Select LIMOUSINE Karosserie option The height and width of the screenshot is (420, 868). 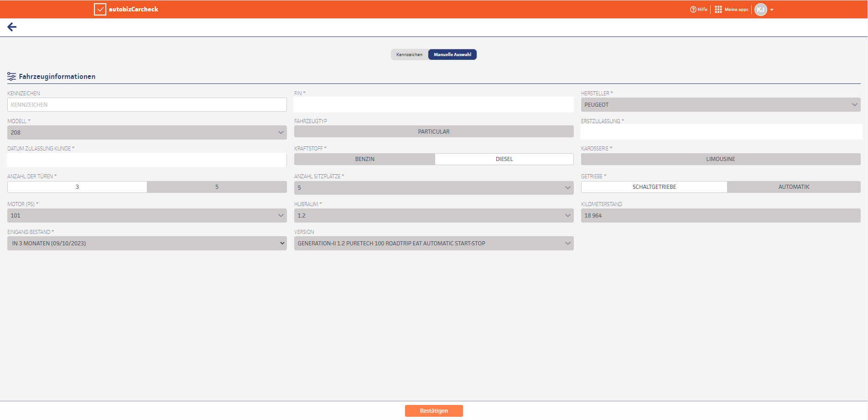tap(721, 159)
